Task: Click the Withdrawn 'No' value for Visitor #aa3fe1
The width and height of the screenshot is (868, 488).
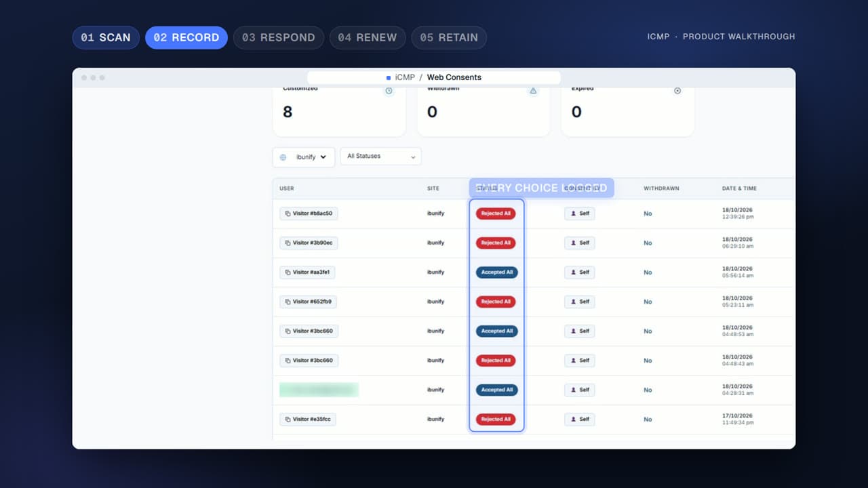Action: point(648,272)
